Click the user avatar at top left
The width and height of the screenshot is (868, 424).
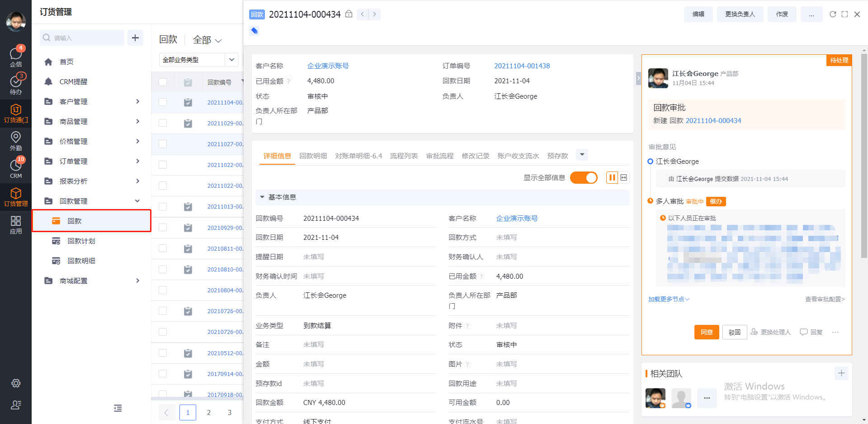(16, 21)
